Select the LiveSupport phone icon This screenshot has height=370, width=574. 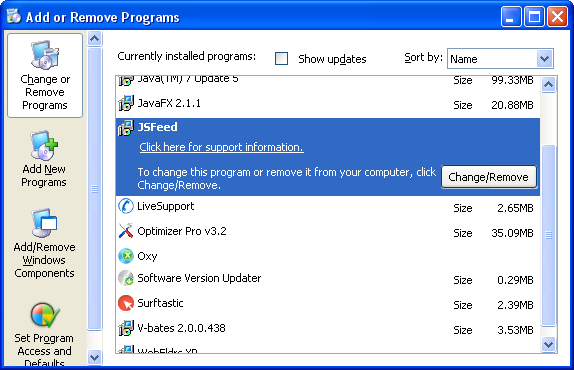coord(126,206)
